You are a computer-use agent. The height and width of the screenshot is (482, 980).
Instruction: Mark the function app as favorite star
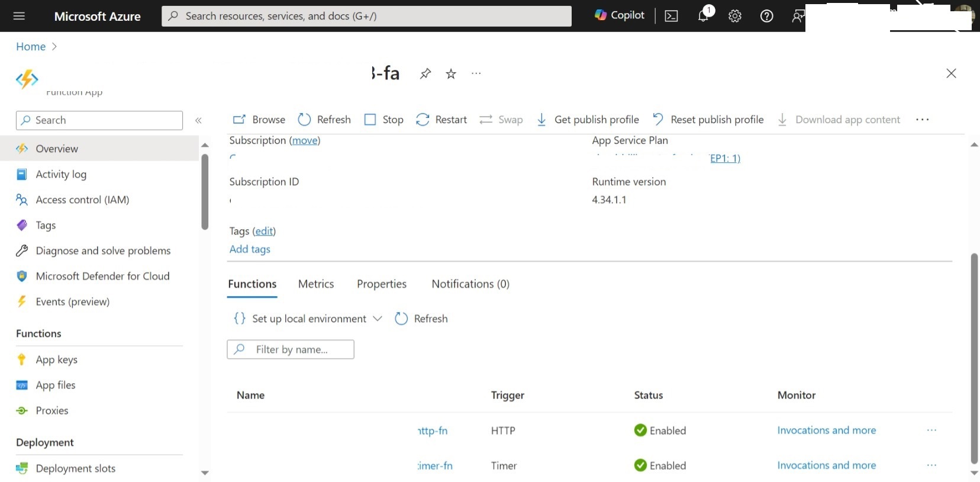point(451,73)
